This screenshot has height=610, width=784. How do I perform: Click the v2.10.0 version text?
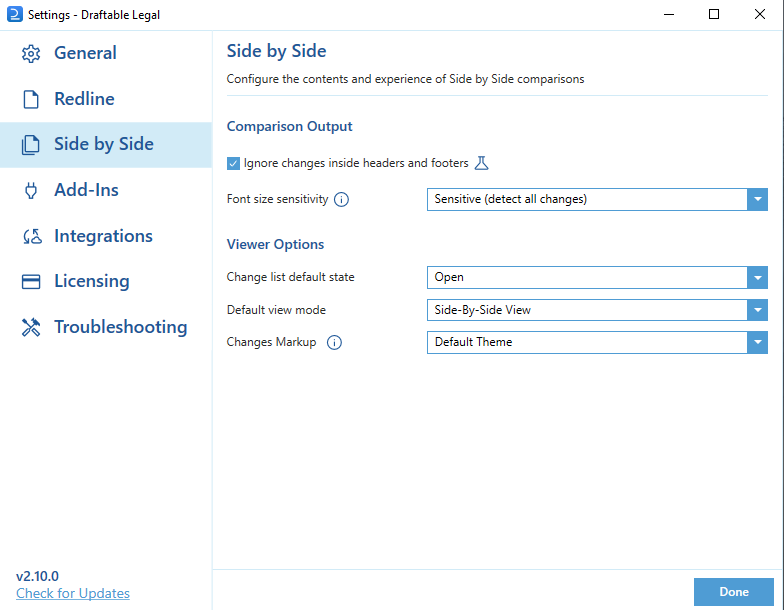(x=38, y=576)
